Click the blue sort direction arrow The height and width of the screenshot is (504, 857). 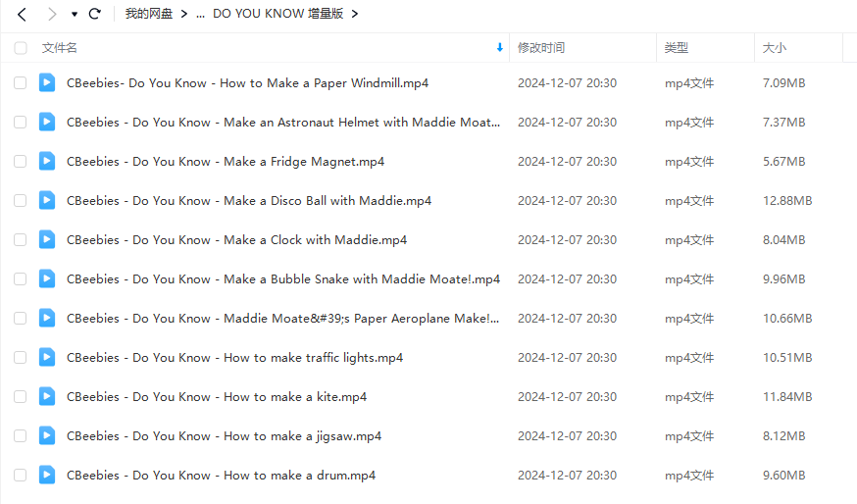point(499,48)
